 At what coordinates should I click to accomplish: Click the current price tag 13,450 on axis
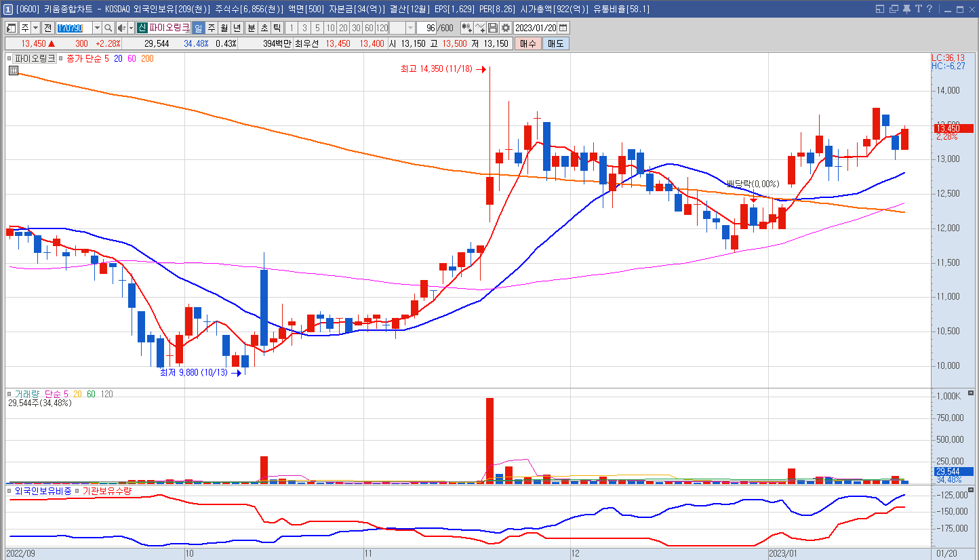pyautogui.click(x=953, y=128)
